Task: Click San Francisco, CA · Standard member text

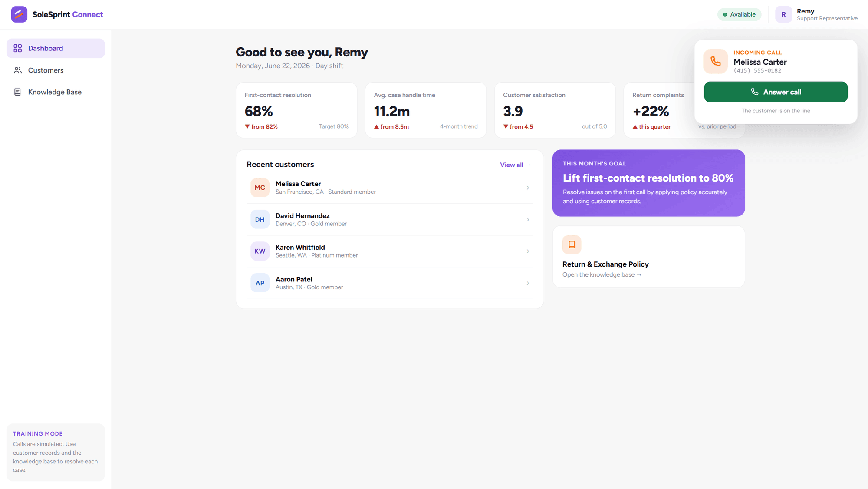Action: pos(326,192)
